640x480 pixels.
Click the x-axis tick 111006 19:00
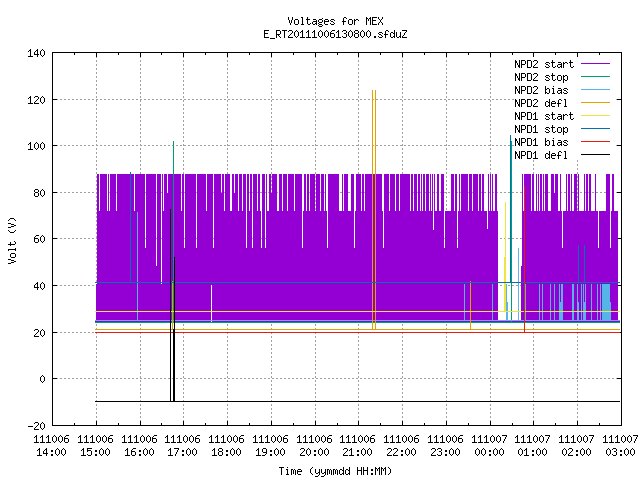click(270, 446)
